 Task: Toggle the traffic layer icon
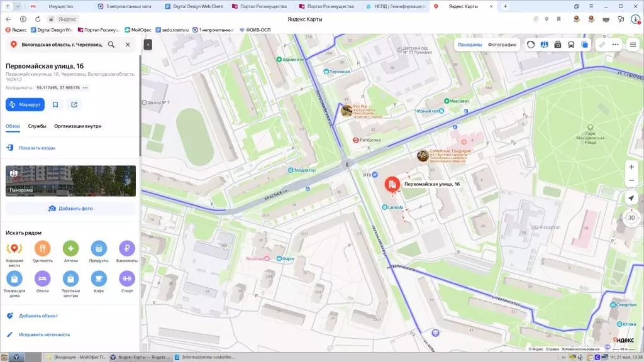(531, 45)
